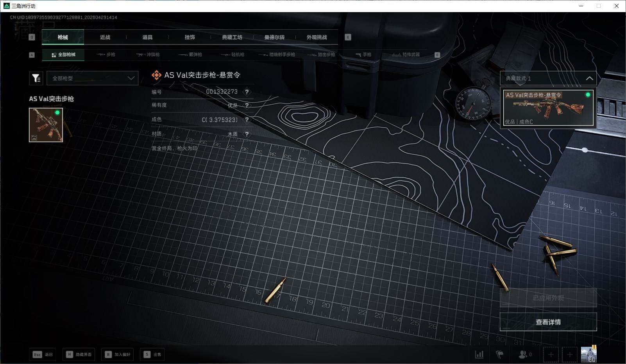Click the help question mark beside 编号
The width and height of the screenshot is (626, 364).
coord(247,92)
